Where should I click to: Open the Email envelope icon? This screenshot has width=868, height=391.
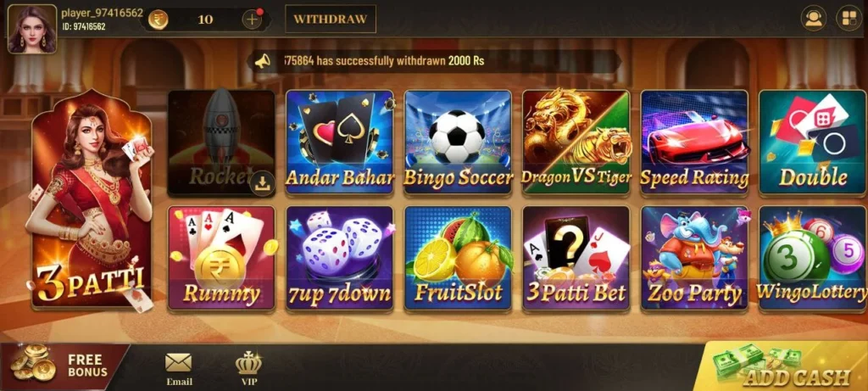(179, 369)
